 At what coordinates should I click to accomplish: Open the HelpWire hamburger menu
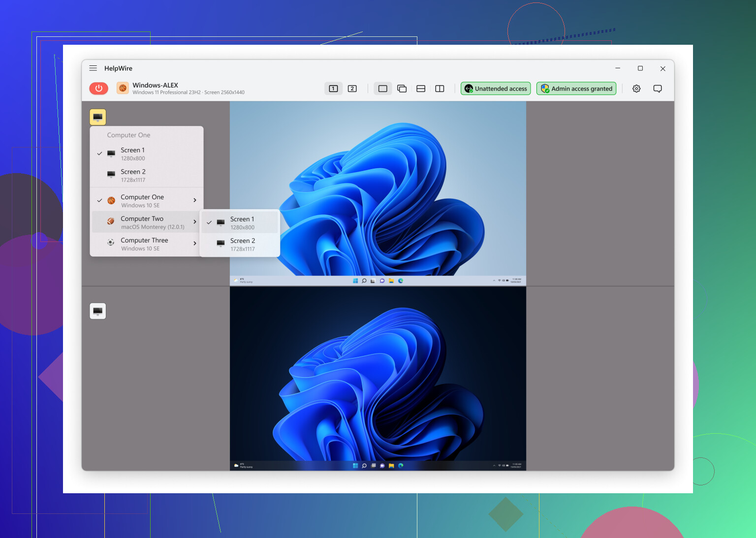pos(93,68)
